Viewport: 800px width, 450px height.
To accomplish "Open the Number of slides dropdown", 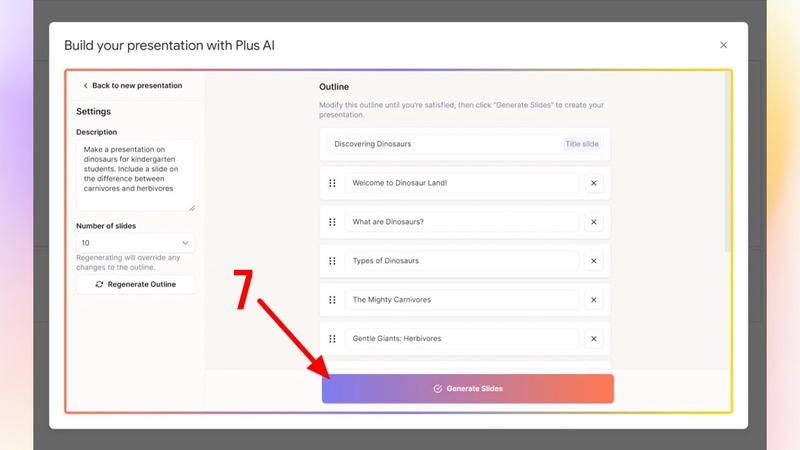I will click(136, 243).
